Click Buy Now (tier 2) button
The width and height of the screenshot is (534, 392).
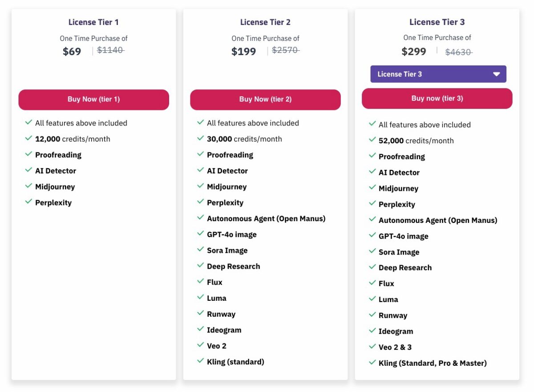265,100
